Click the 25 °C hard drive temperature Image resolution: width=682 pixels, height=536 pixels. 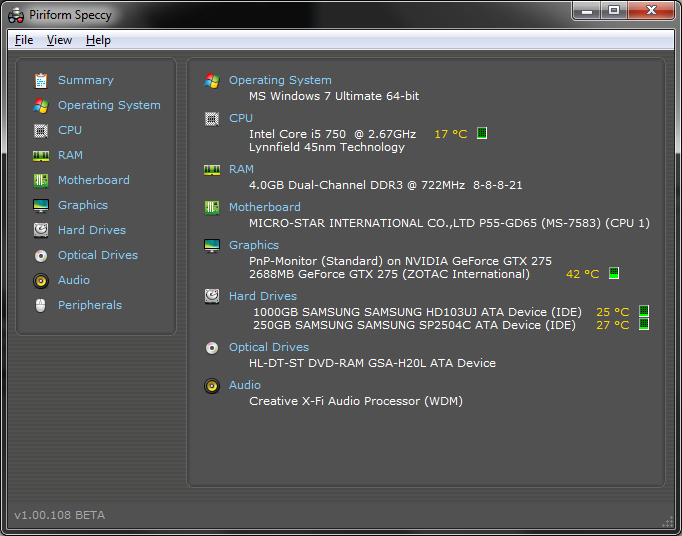pyautogui.click(x=612, y=312)
